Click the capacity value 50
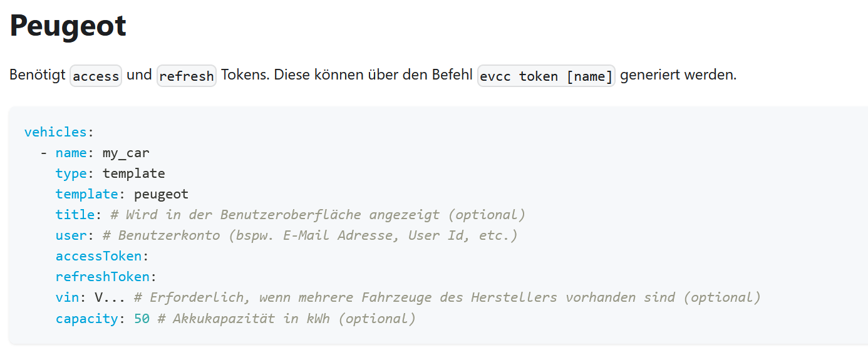868x350 pixels. (142, 318)
